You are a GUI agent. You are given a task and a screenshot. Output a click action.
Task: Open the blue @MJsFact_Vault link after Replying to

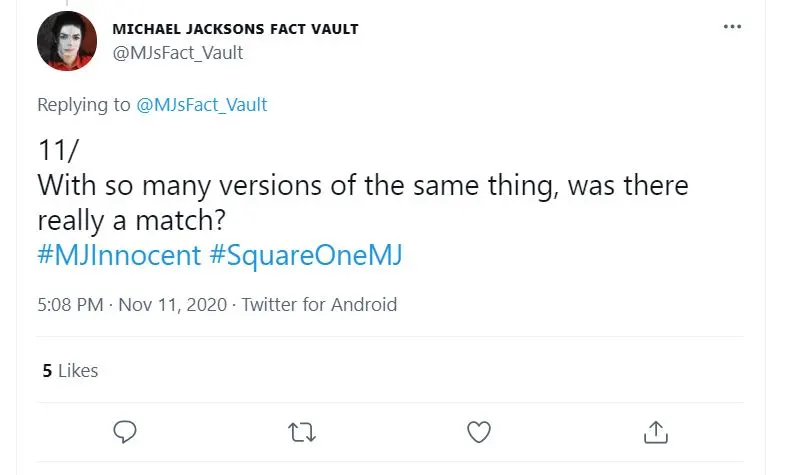click(201, 104)
